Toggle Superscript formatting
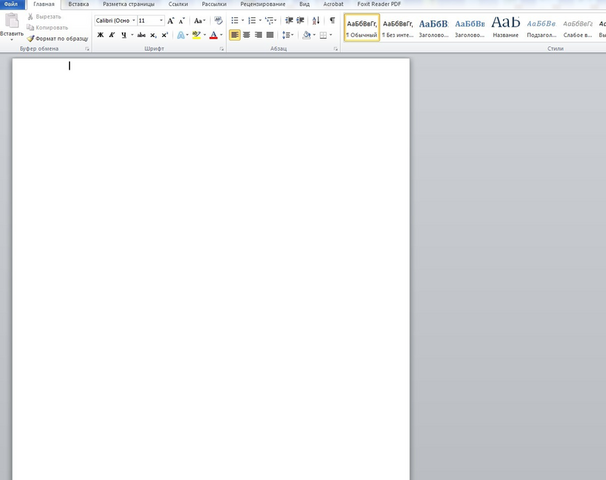 coord(165,35)
